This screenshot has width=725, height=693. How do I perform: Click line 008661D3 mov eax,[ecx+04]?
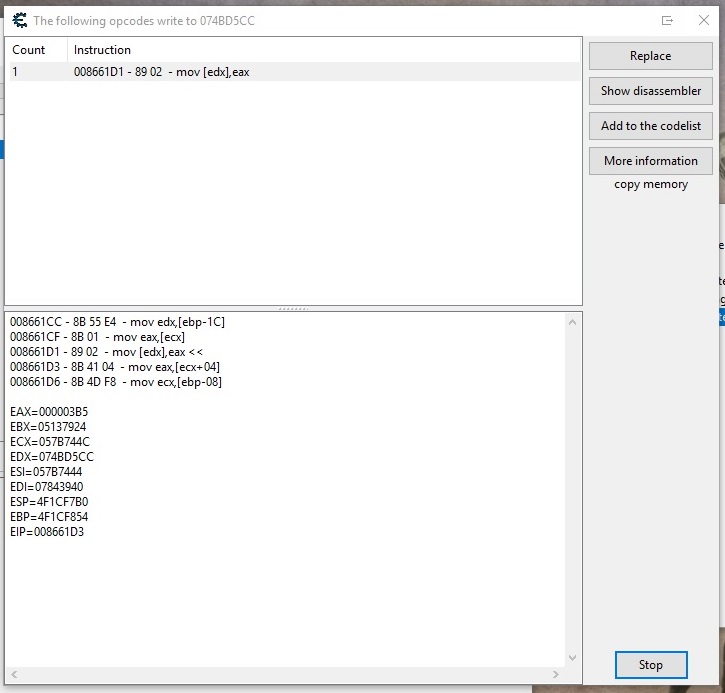(x=115, y=367)
